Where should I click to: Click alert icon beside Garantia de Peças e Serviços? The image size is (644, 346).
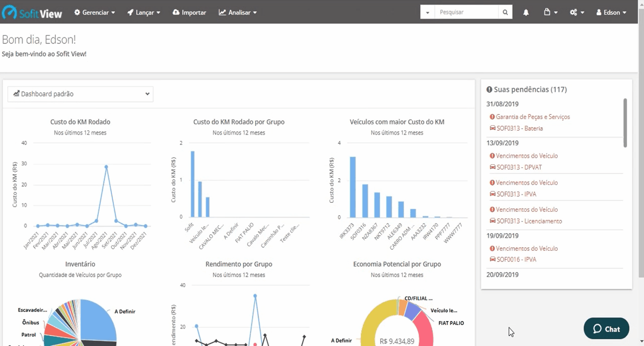(x=492, y=117)
